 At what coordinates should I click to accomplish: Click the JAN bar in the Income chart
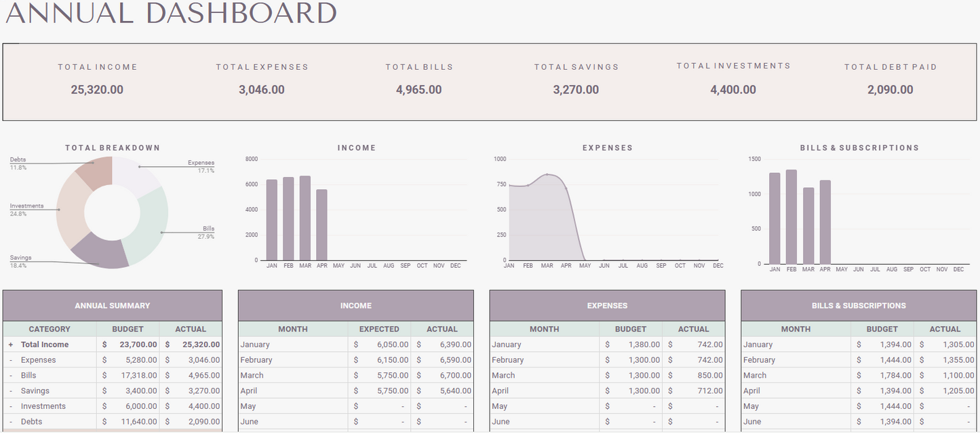(x=272, y=220)
